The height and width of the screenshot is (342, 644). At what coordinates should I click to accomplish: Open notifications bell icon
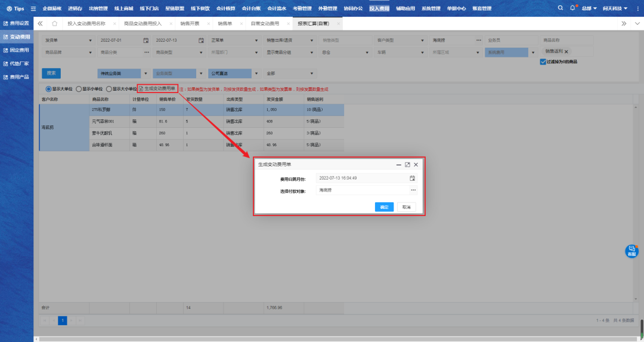[x=573, y=8]
